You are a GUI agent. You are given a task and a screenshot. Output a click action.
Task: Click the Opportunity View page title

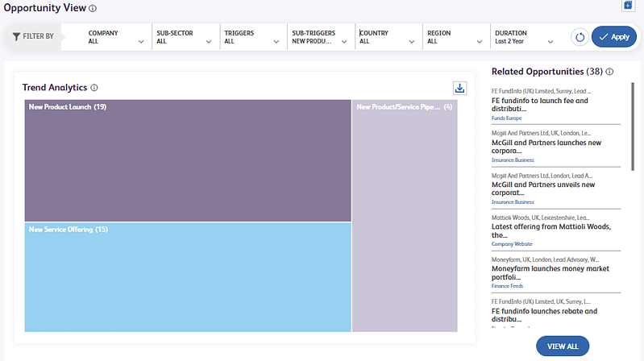click(45, 8)
